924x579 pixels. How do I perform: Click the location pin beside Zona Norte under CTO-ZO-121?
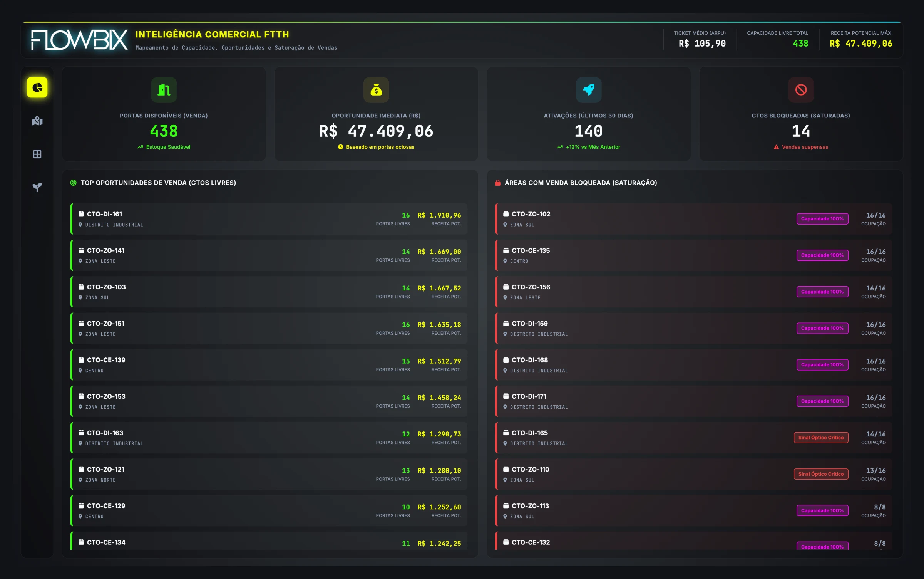[x=80, y=480]
